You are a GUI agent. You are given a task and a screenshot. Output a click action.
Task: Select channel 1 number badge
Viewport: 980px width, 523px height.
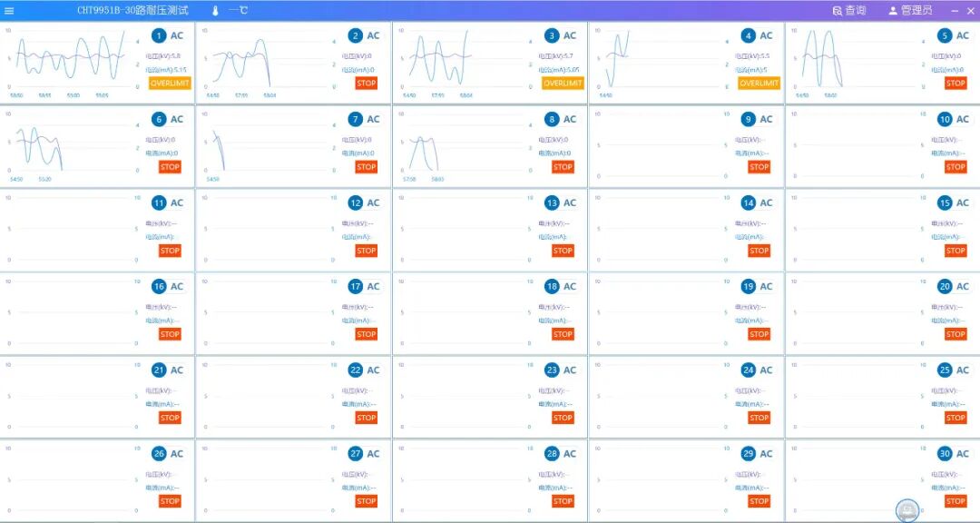160,35
